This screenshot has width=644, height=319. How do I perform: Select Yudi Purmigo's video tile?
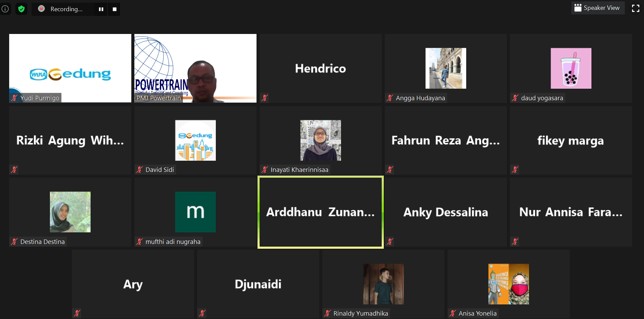coord(70,68)
